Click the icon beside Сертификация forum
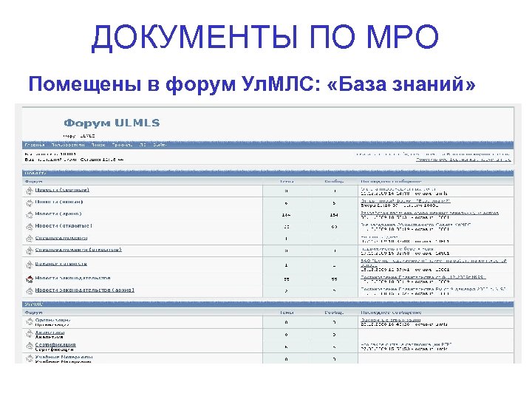 pos(30,346)
